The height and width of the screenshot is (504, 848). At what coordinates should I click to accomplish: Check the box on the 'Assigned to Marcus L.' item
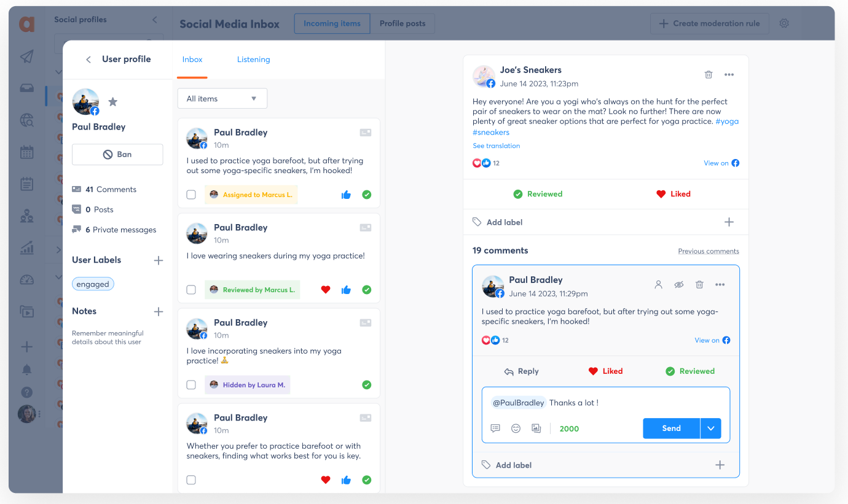(191, 195)
